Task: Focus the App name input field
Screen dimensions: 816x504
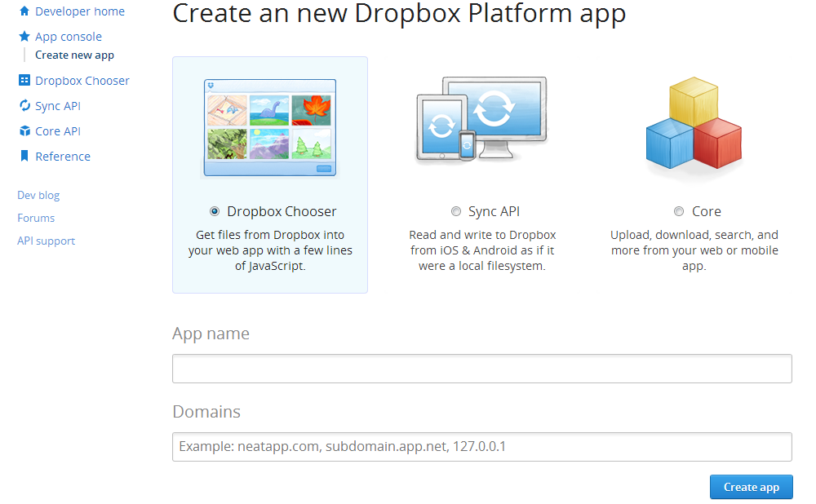Action: 482,369
